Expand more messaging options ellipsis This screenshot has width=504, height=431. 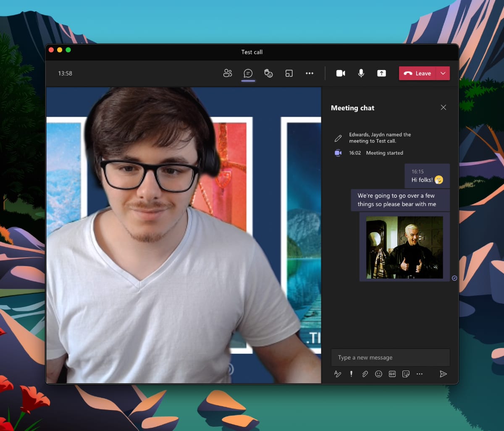click(420, 374)
